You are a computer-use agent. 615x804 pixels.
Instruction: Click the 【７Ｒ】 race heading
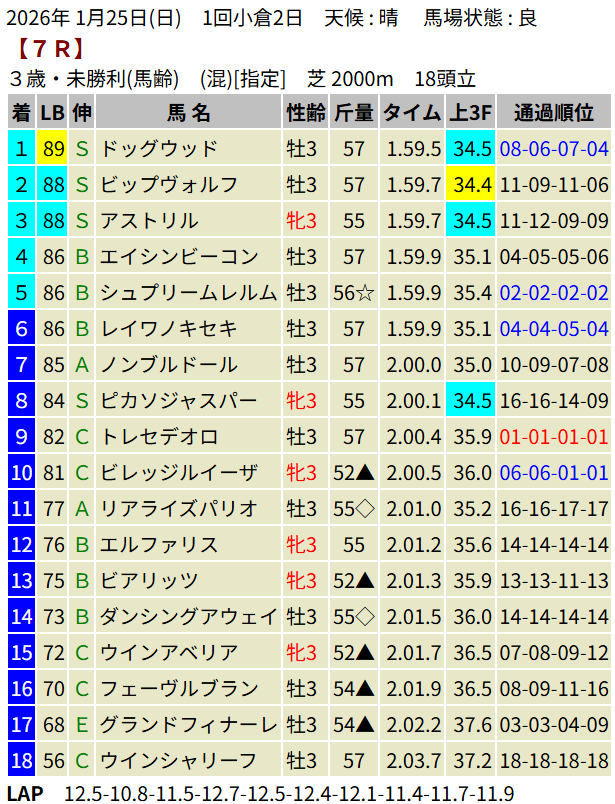tap(50, 48)
